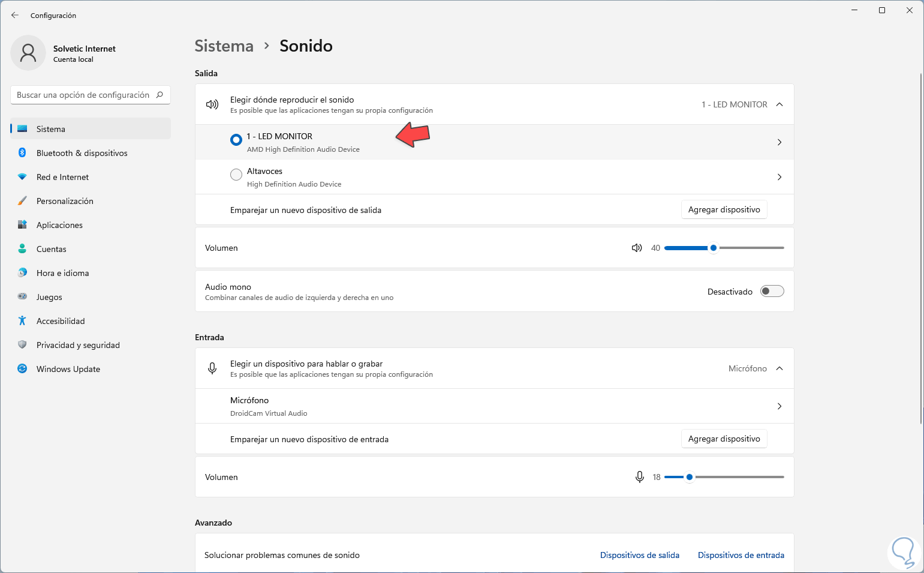The width and height of the screenshot is (924, 573).
Task: Collapse the output device selection list
Action: point(779,104)
